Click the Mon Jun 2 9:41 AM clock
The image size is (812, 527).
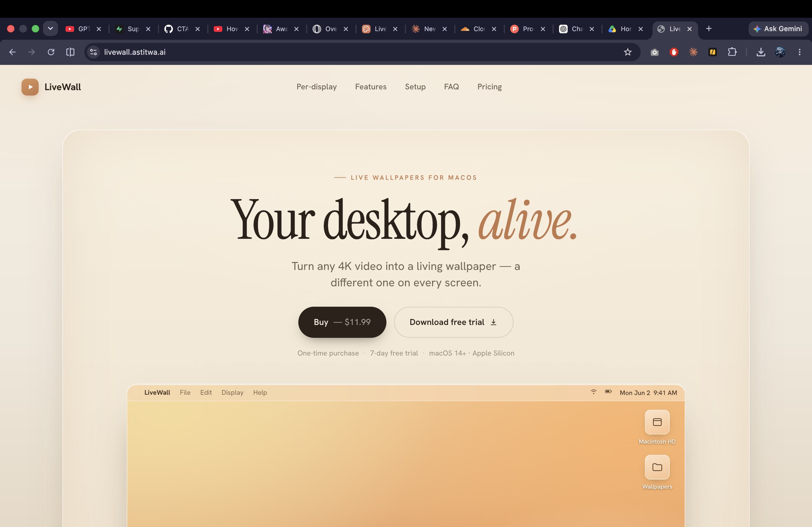point(648,393)
